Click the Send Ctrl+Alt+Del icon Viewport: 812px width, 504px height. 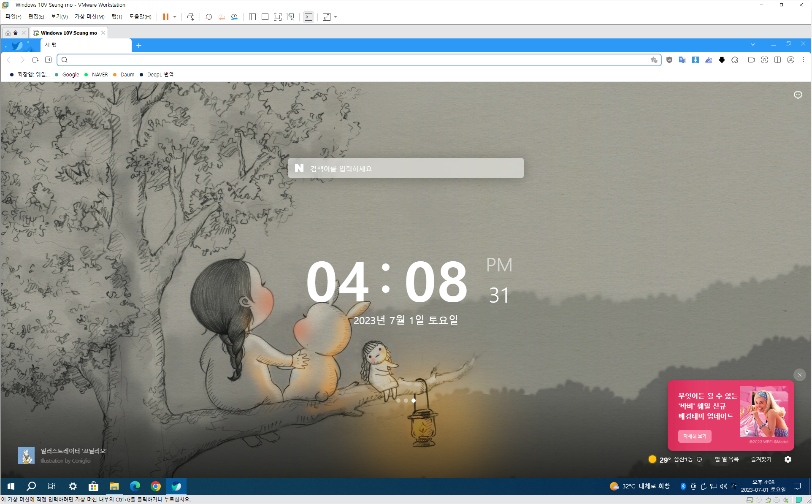coord(191,17)
